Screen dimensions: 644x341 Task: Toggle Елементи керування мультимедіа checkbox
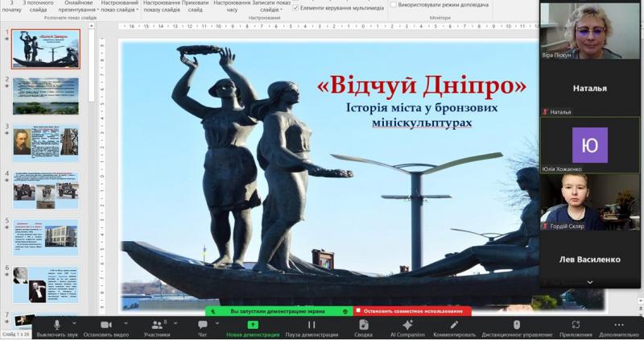click(295, 7)
